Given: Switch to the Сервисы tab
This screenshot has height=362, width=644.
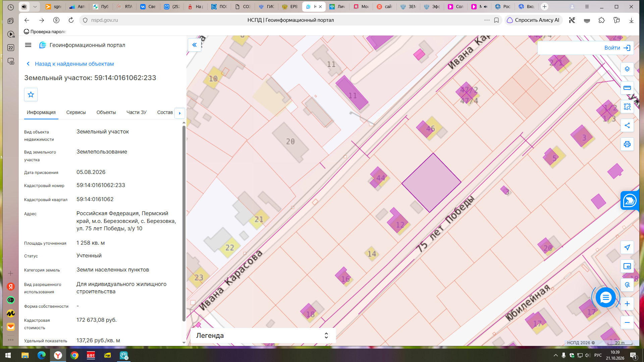Looking at the screenshot, I should (x=76, y=112).
